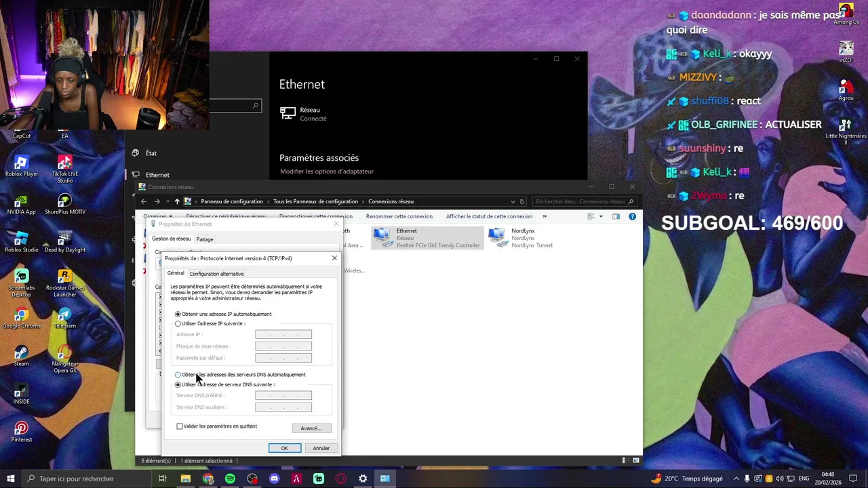Screen dimensions: 868x488
Task: Open État section in Settings sidebar
Action: coord(151,153)
